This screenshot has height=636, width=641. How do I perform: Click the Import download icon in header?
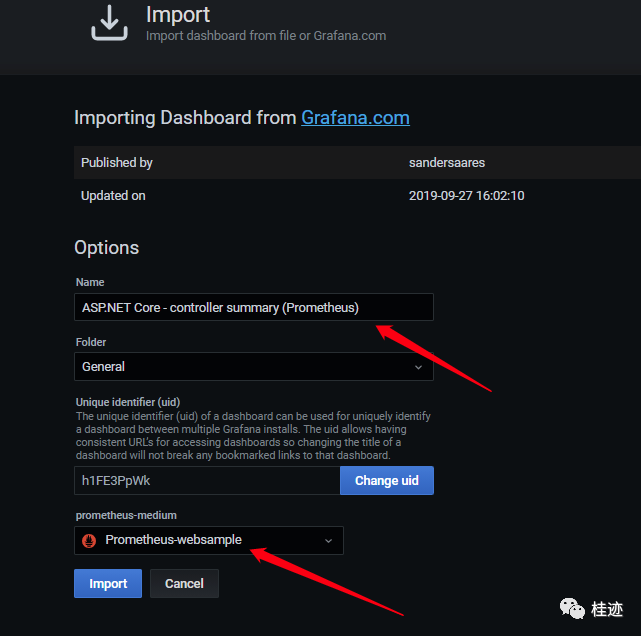(x=109, y=23)
